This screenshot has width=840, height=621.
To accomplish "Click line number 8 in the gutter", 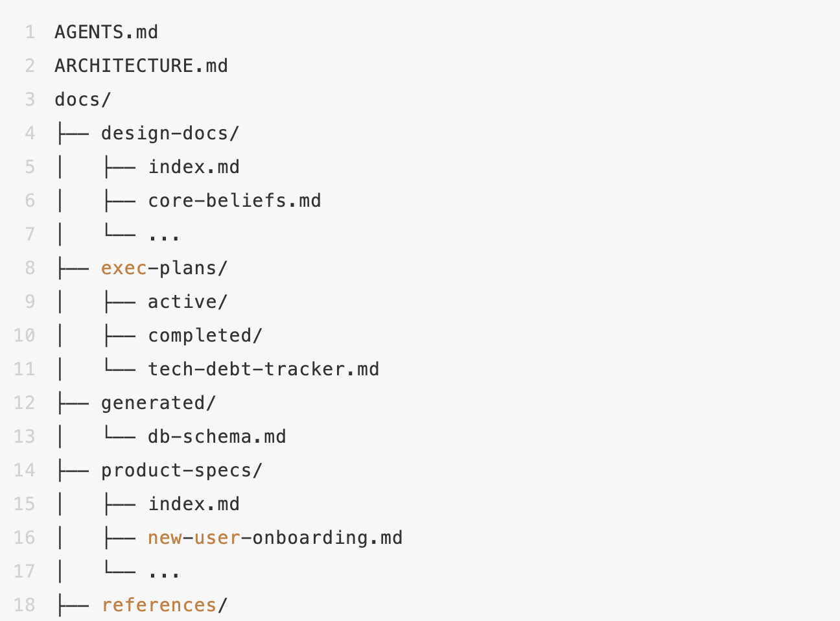I will coord(30,268).
